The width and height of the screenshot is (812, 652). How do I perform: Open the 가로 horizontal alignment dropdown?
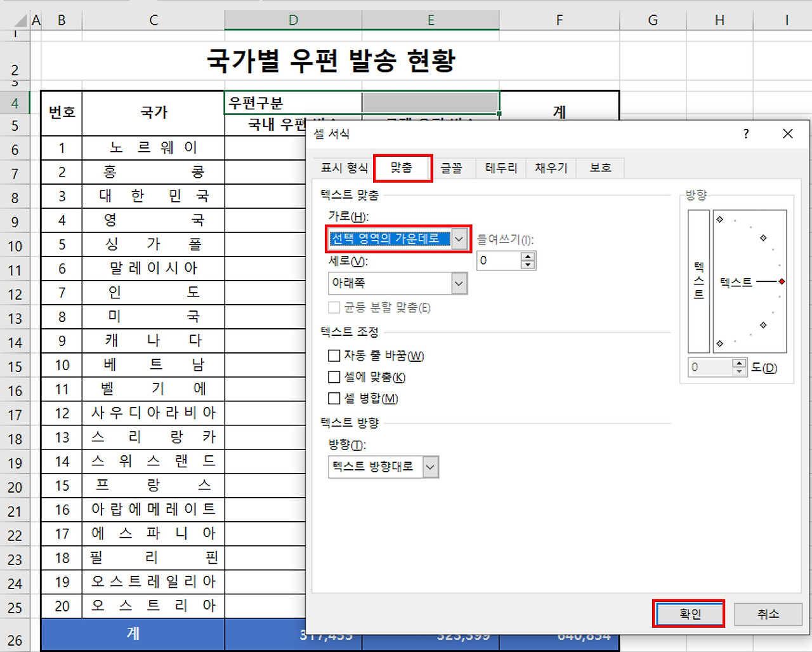459,239
